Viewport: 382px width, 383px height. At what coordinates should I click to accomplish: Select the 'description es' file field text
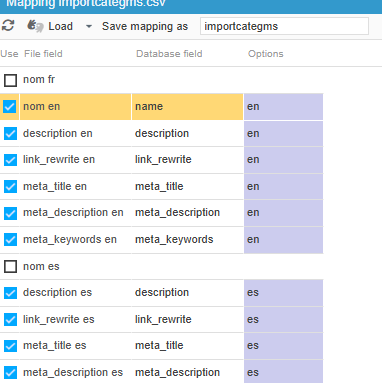click(x=57, y=293)
